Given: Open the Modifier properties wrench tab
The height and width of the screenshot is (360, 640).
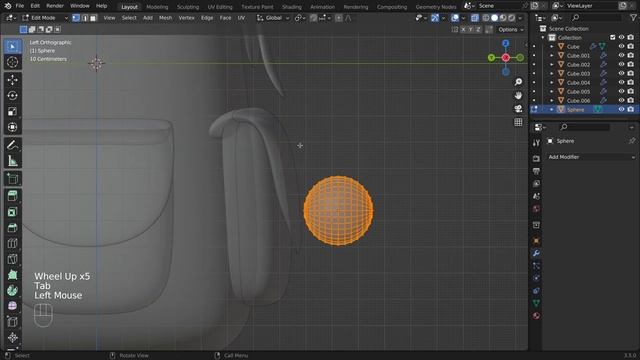Looking at the screenshot, I should click(x=536, y=253).
